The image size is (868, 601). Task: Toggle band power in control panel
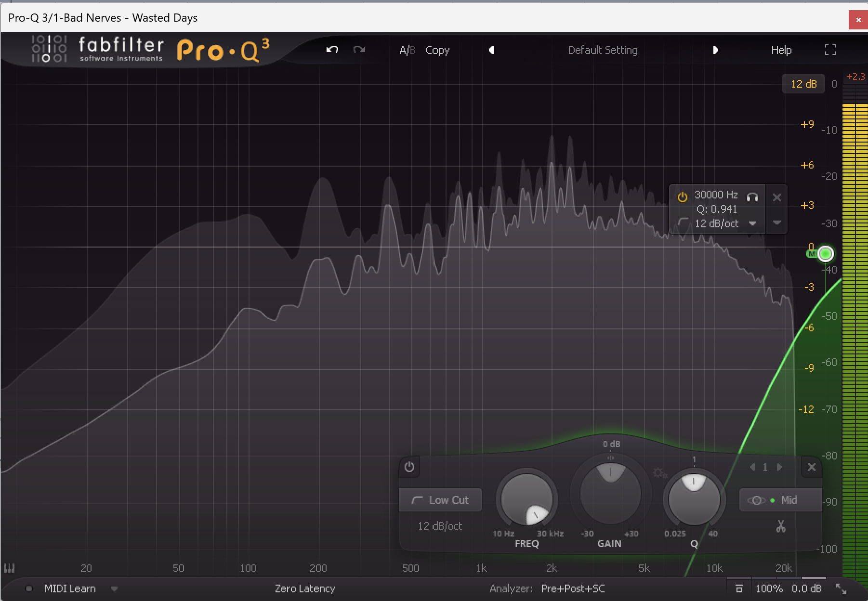click(x=409, y=467)
